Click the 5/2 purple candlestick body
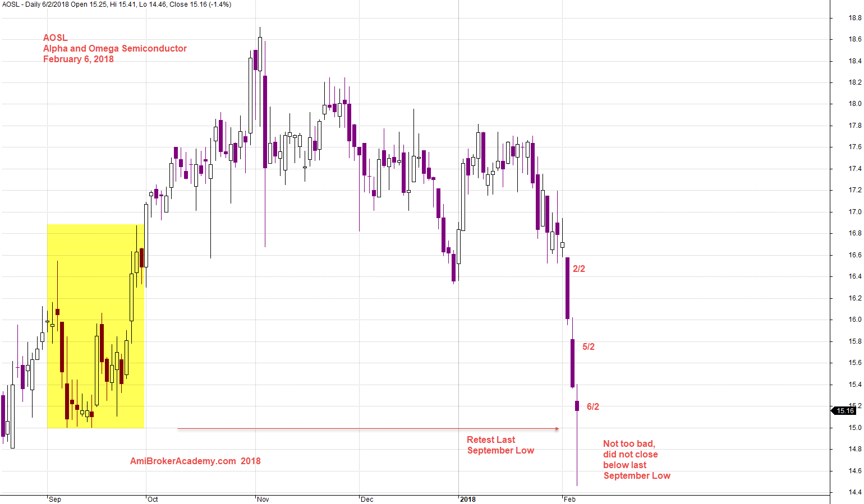The height and width of the screenshot is (504, 864). 573,363
